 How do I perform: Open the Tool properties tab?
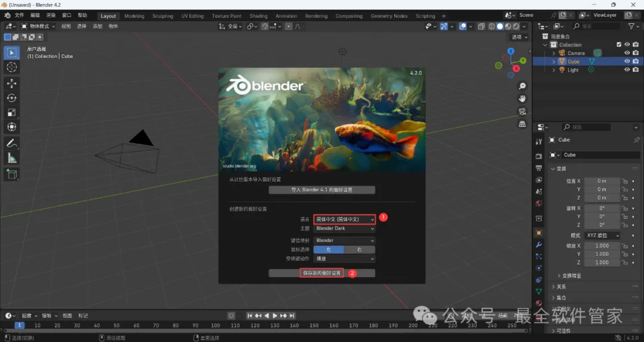coord(539,142)
